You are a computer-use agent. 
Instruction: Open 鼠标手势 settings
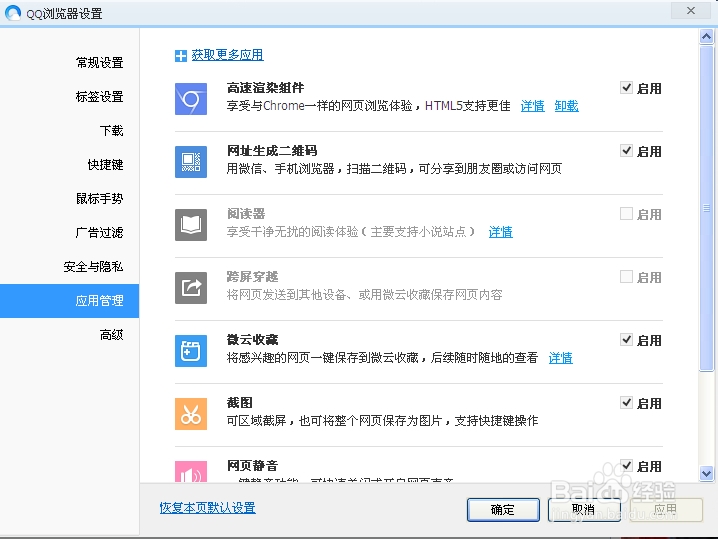click(70, 198)
